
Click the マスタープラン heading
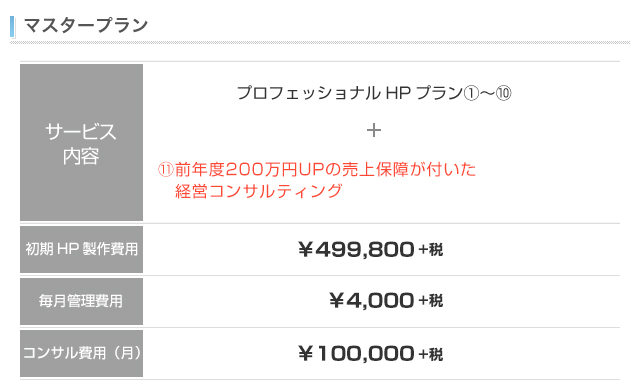(86, 25)
